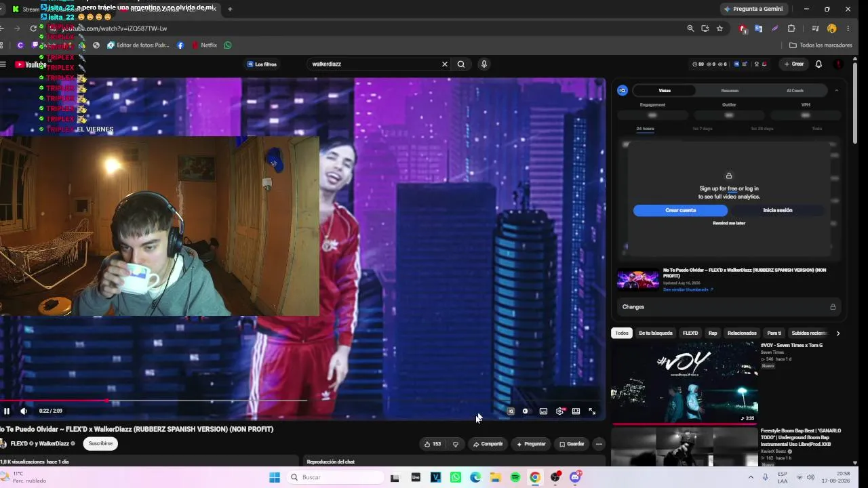Click the Preguntar button
Viewport: 868px width, 488px height.
(531, 444)
